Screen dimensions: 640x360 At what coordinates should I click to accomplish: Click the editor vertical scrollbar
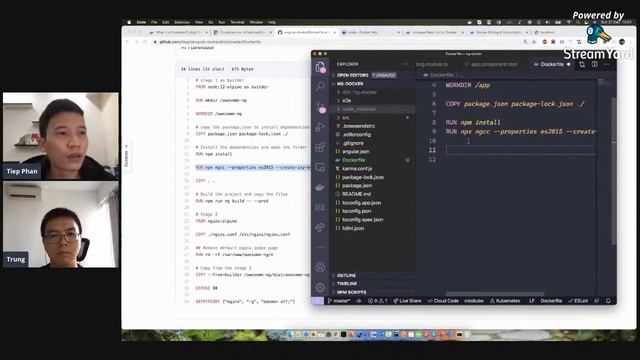613,171
